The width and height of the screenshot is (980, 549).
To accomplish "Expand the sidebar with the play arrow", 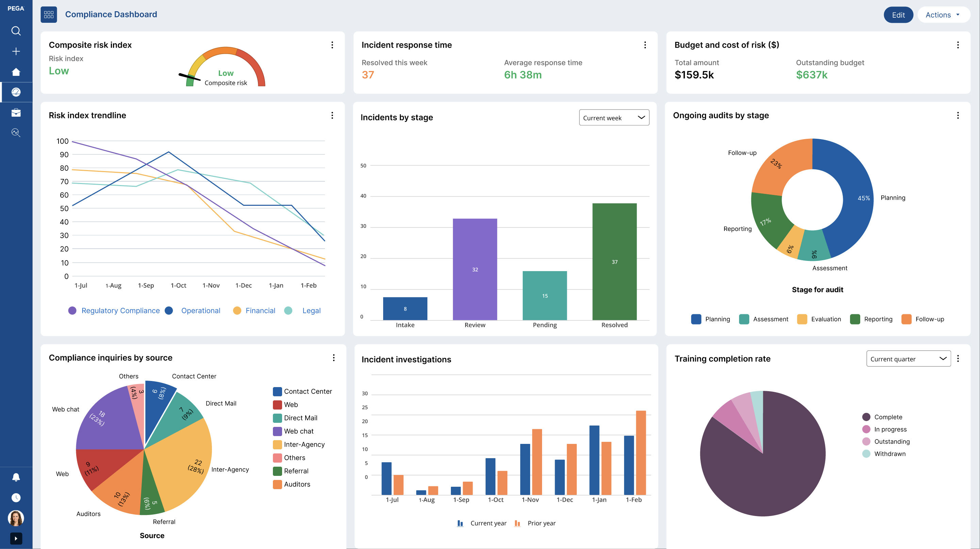I will coord(16,538).
